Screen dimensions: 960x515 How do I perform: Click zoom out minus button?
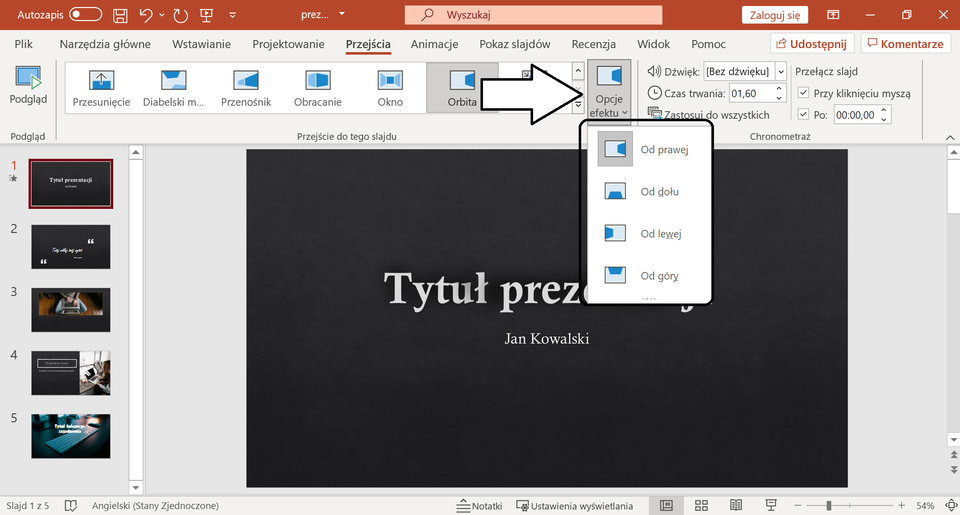[x=798, y=506]
